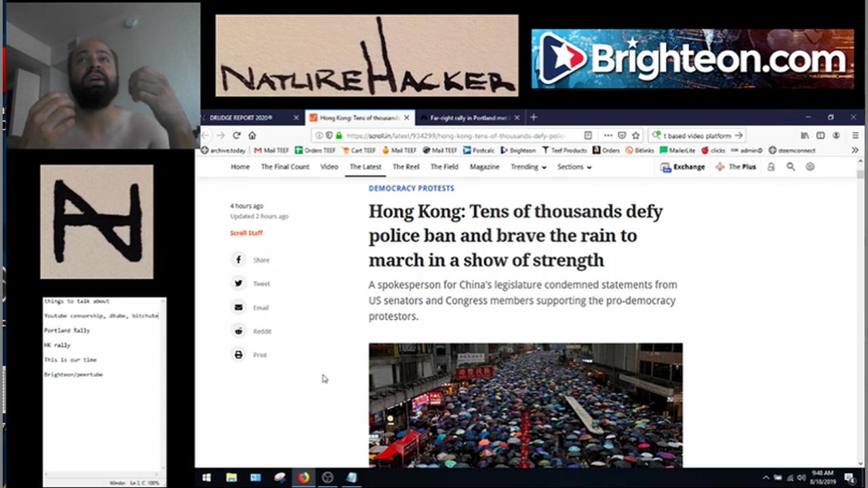This screenshot has height=488, width=868.
Task: Open the Scroll Staff author link
Action: pos(246,233)
